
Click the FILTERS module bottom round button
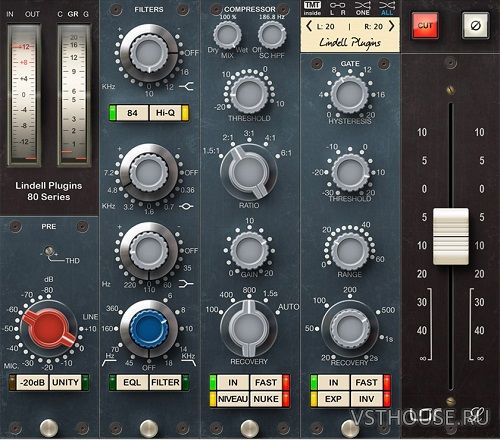(149, 428)
